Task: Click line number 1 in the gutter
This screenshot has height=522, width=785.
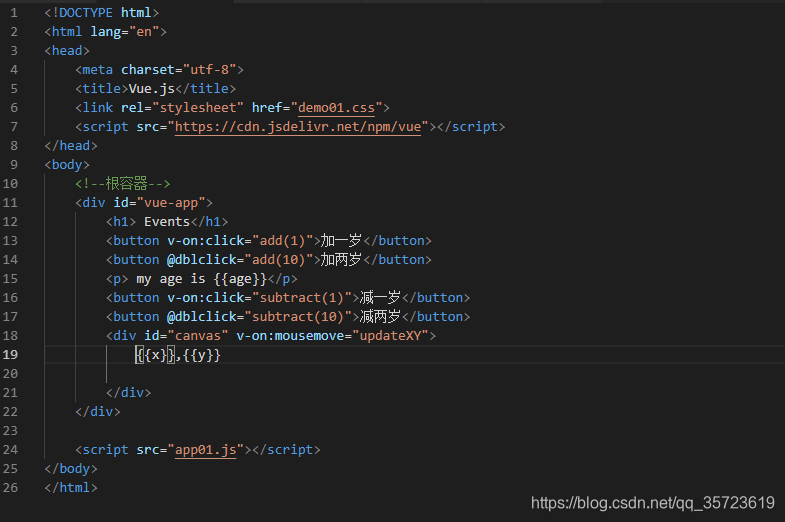Action: click(14, 13)
